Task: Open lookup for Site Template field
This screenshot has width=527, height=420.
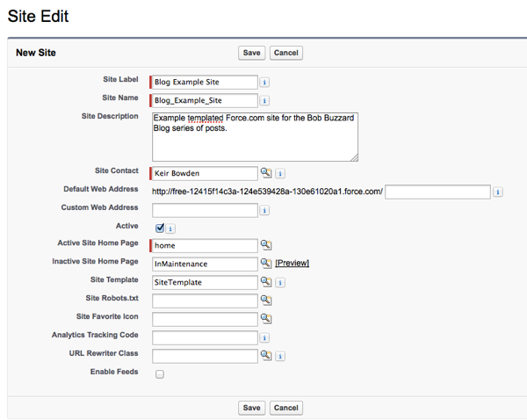Action: 266,283
